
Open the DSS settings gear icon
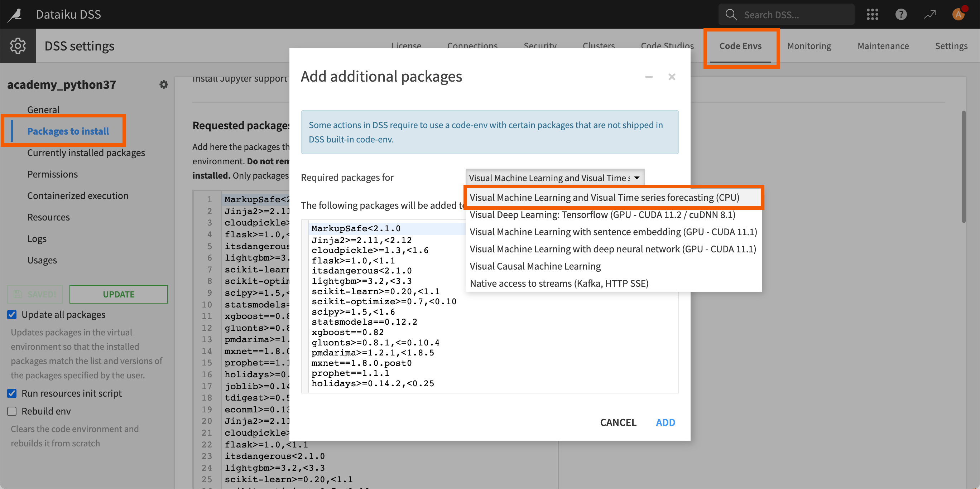pyautogui.click(x=18, y=45)
